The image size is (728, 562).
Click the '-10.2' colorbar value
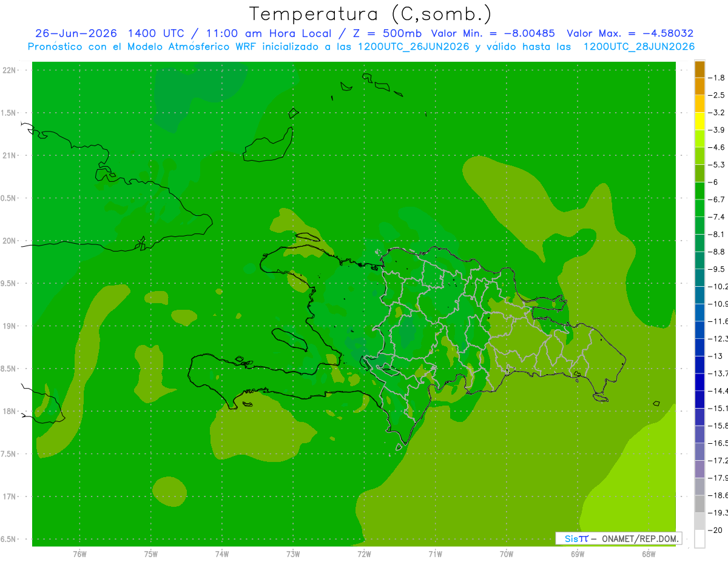pos(718,286)
